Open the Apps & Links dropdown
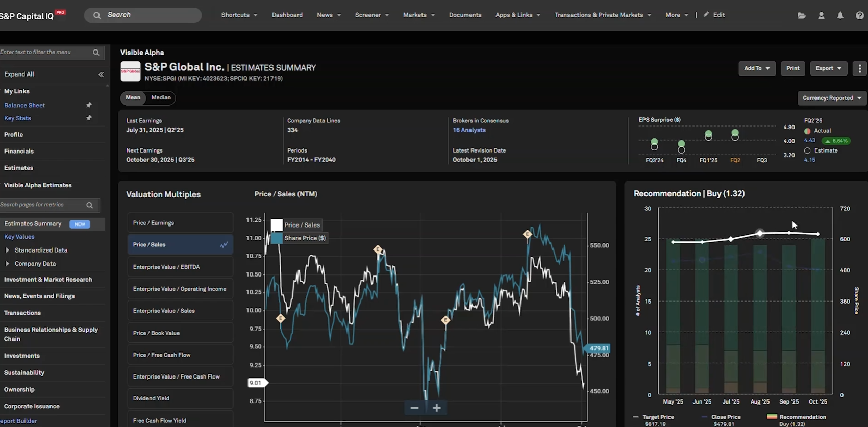Screen dimensions: 868x427 pos(517,15)
